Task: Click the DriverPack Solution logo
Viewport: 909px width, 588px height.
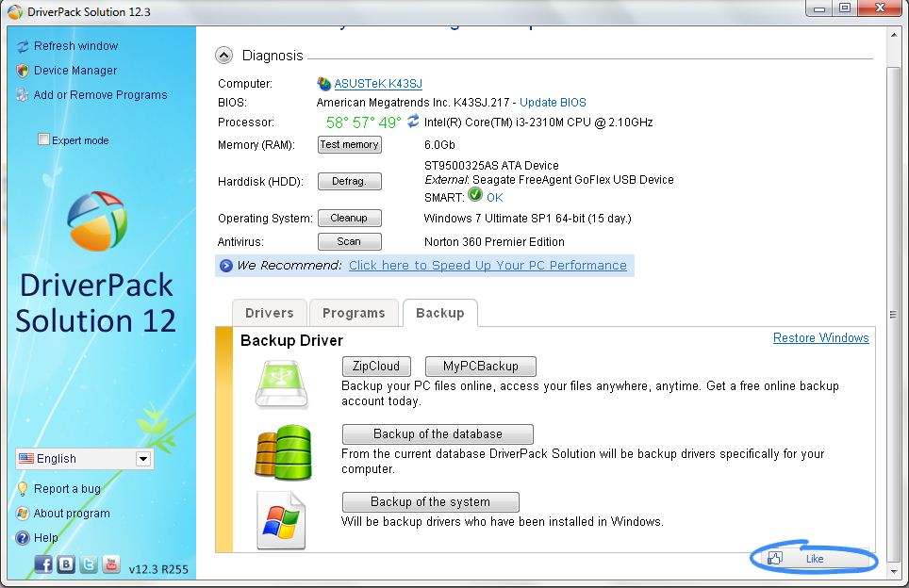Action: point(97,221)
